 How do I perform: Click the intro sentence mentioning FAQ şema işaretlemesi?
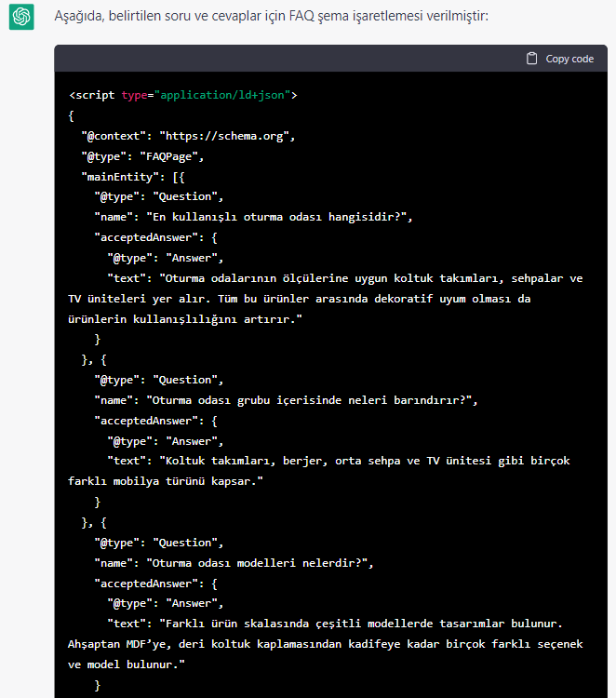coord(271,16)
